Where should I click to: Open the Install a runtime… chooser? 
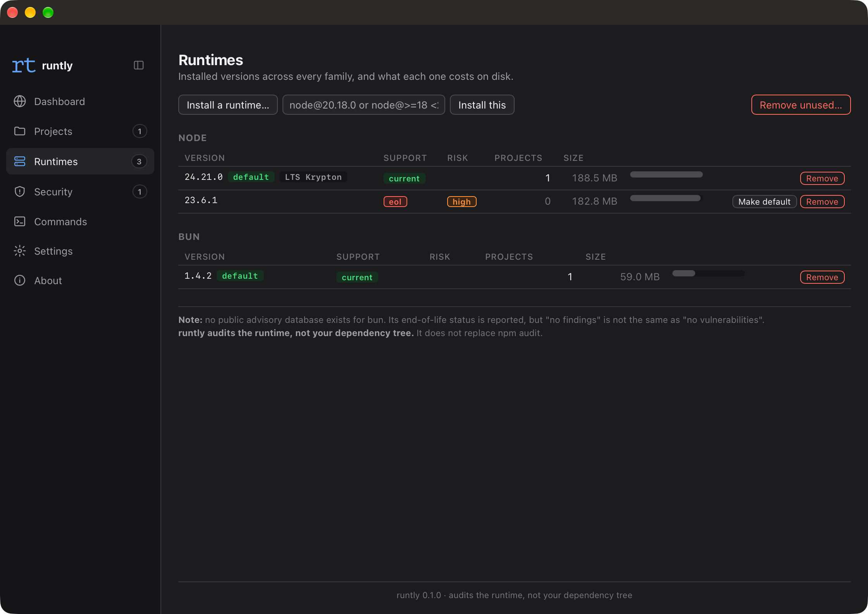tap(228, 105)
